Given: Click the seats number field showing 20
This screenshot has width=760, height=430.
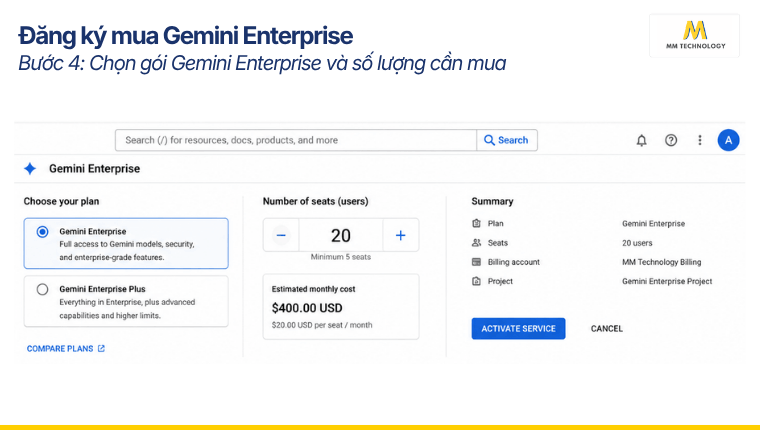Looking at the screenshot, I should (341, 235).
